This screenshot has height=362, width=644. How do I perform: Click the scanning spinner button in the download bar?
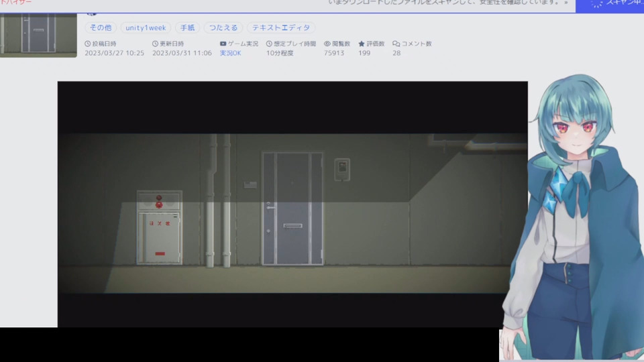[x=610, y=5]
